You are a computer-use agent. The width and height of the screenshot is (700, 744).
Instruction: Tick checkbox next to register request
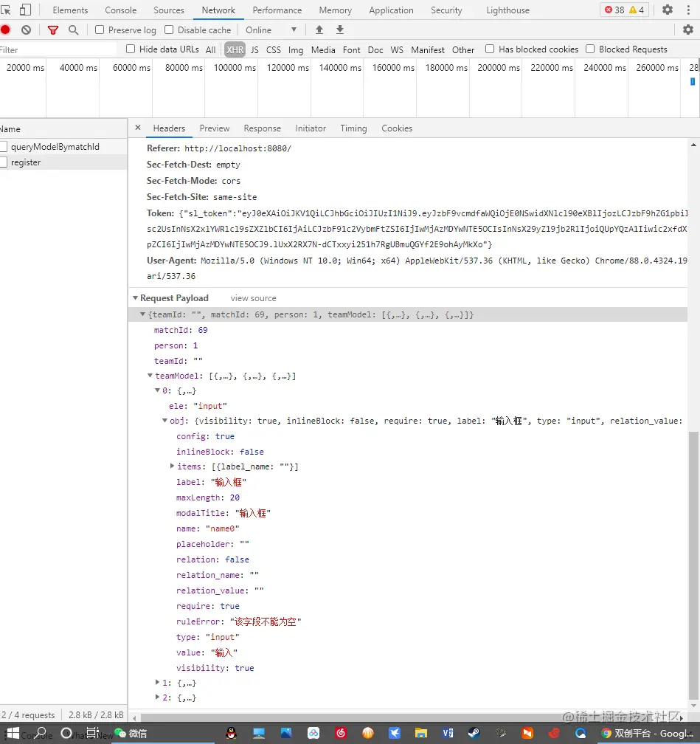pos(4,162)
